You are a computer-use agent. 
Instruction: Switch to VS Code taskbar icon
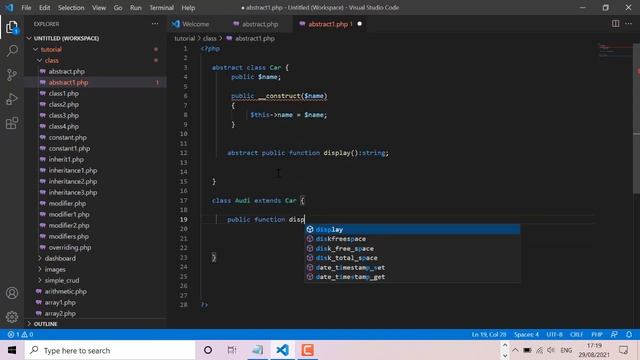[x=282, y=350]
